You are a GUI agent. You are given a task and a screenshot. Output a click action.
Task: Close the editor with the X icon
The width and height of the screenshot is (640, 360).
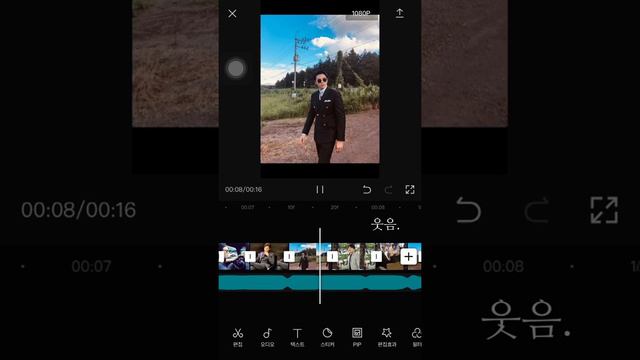pyautogui.click(x=232, y=13)
